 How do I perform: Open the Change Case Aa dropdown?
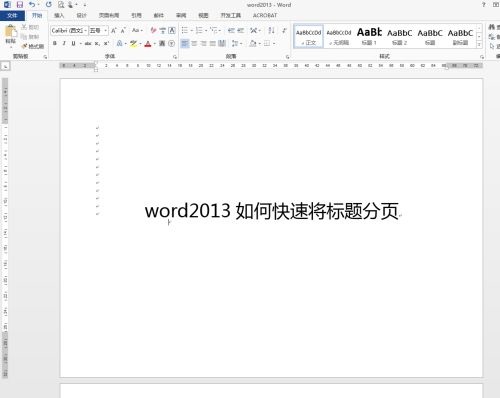[137, 31]
